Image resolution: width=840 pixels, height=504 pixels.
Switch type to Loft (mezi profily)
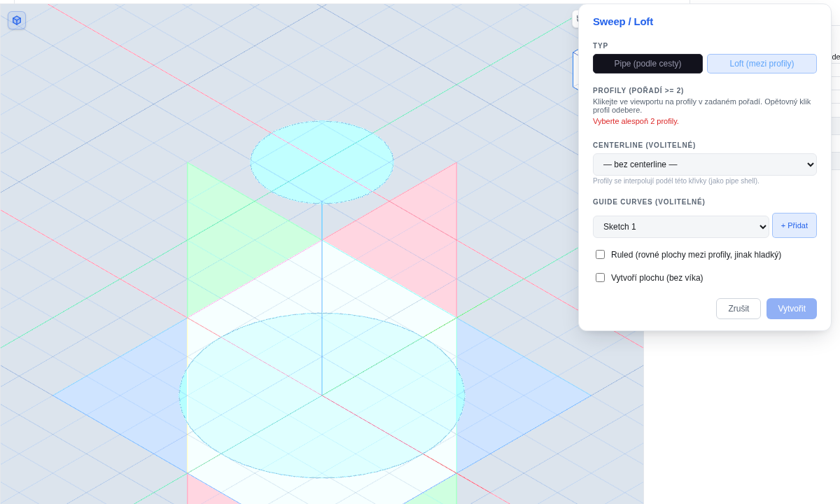762,64
